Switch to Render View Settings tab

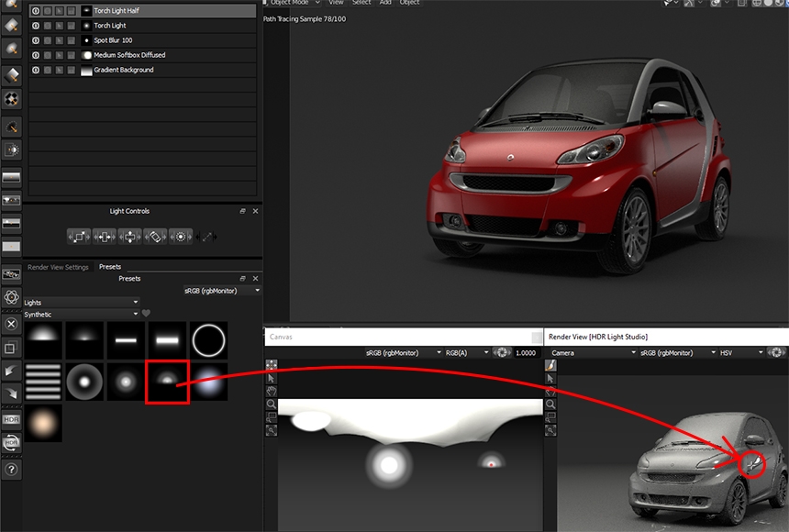[x=58, y=267]
